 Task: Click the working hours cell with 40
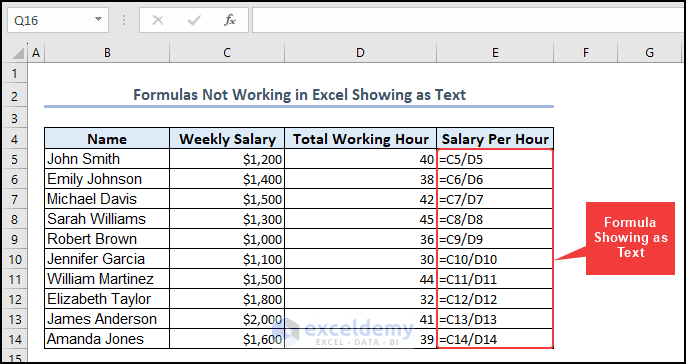coord(360,159)
